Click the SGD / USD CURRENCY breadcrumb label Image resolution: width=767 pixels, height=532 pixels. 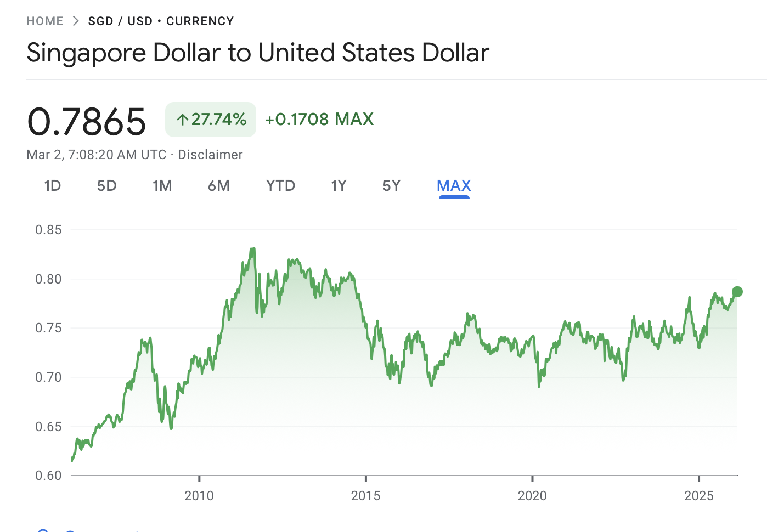click(161, 21)
